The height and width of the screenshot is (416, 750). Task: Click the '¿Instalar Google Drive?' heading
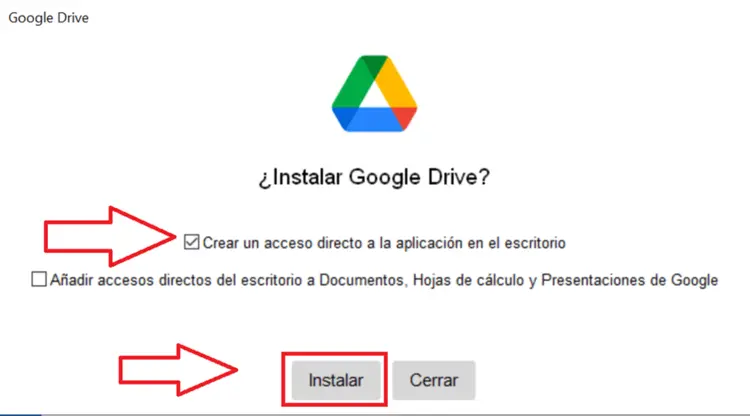tap(374, 177)
